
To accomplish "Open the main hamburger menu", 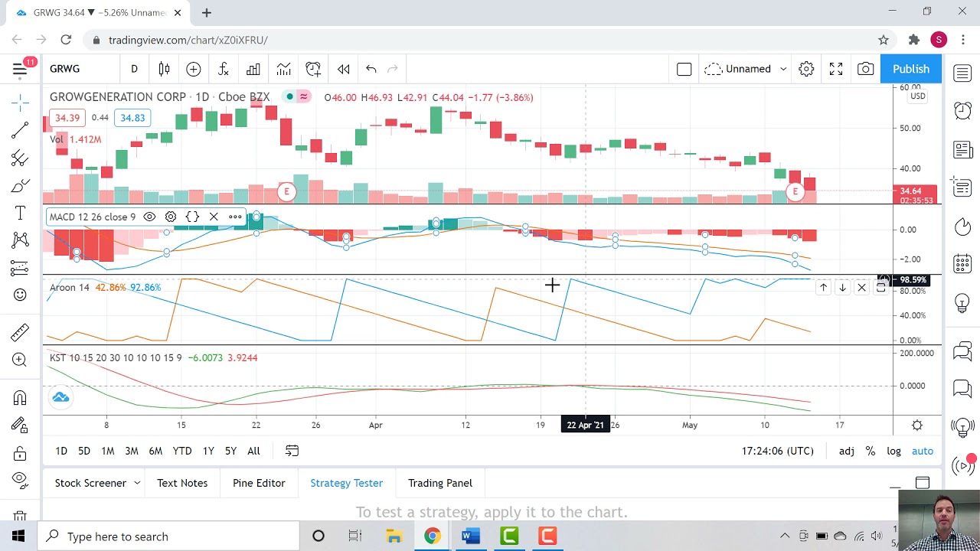I will 20,69.
